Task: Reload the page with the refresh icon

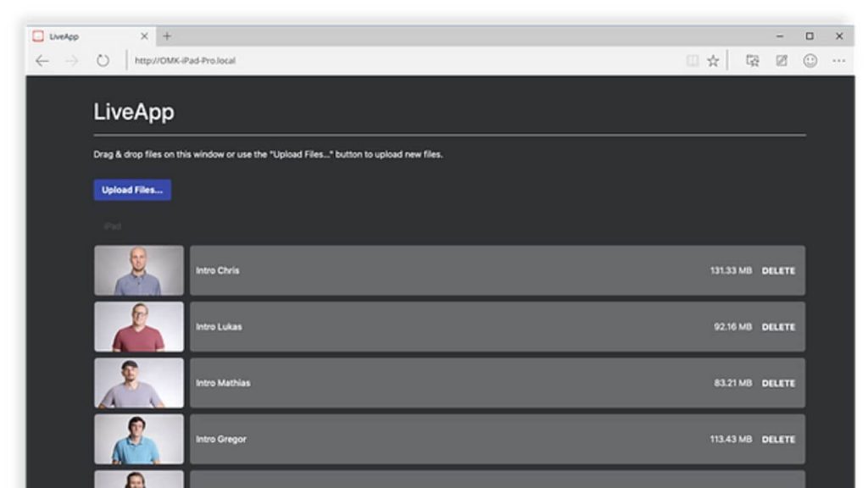Action: pyautogui.click(x=103, y=61)
